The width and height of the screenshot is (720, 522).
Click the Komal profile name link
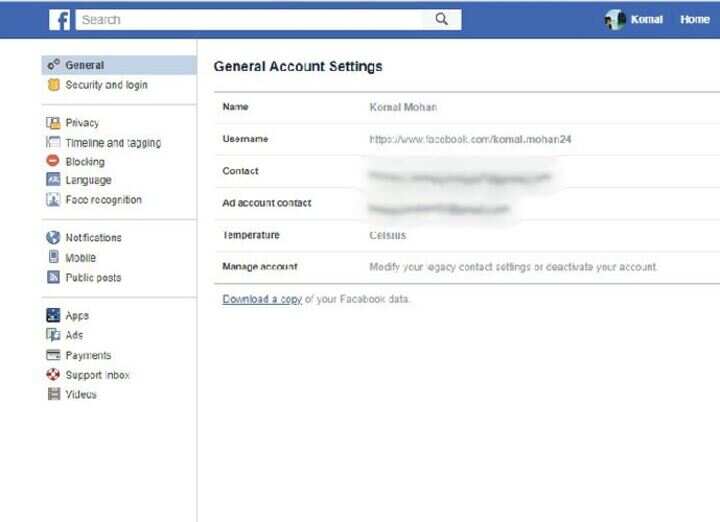click(x=647, y=19)
